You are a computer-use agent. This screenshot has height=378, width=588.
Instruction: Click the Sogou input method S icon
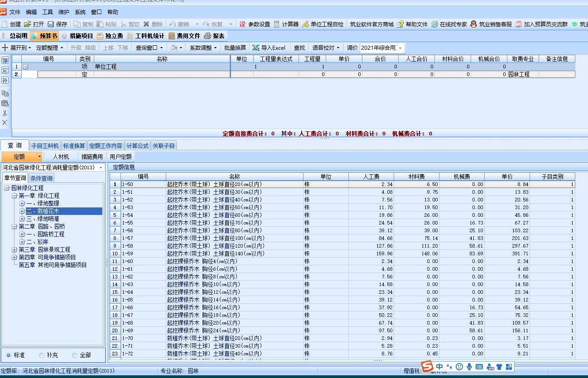tap(427, 366)
